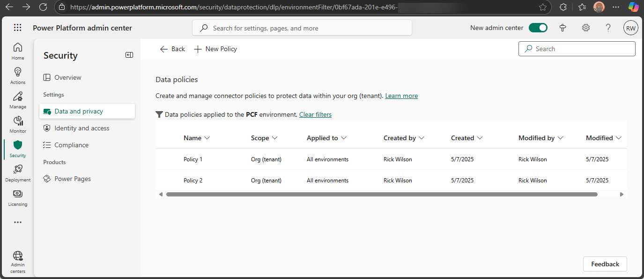Collapse the Security navigation pane
Viewport: 644px width, 279px height.
129,55
